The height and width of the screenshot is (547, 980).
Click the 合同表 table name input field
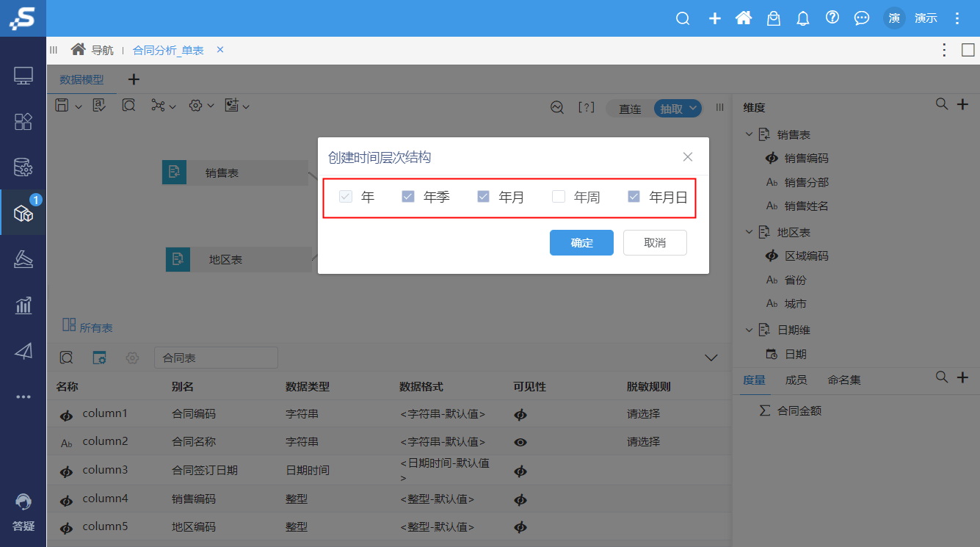tap(216, 358)
